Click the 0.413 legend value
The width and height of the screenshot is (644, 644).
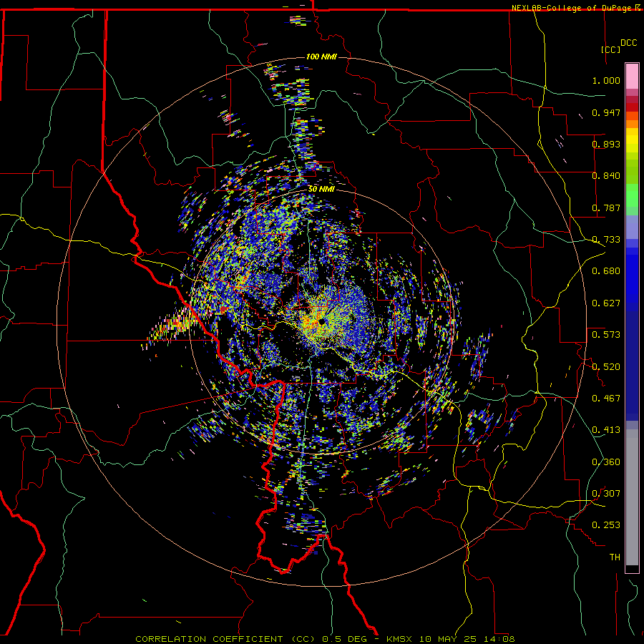(x=606, y=430)
